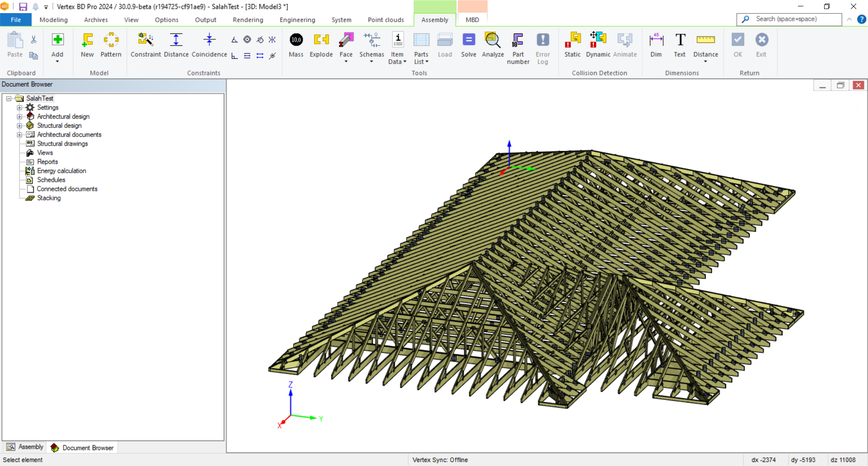868x466 pixels.
Task: Select the Coincidence constraint tool
Action: pyautogui.click(x=209, y=40)
